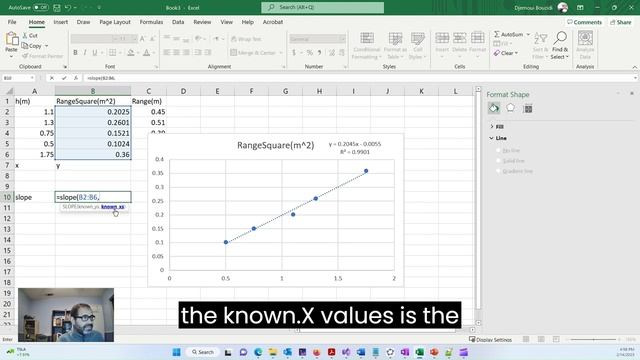This screenshot has width=640, height=360.
Task: Open Windows Start button on taskbar
Action: [176, 352]
